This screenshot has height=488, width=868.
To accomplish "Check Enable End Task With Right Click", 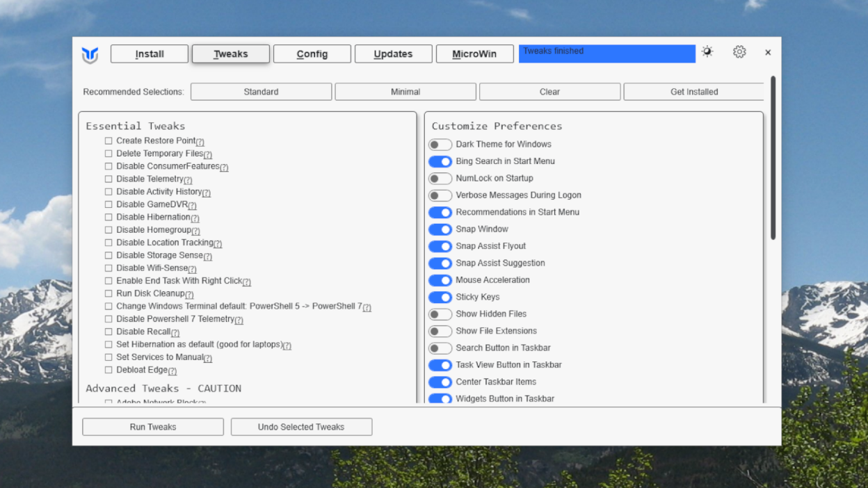I will 108,281.
